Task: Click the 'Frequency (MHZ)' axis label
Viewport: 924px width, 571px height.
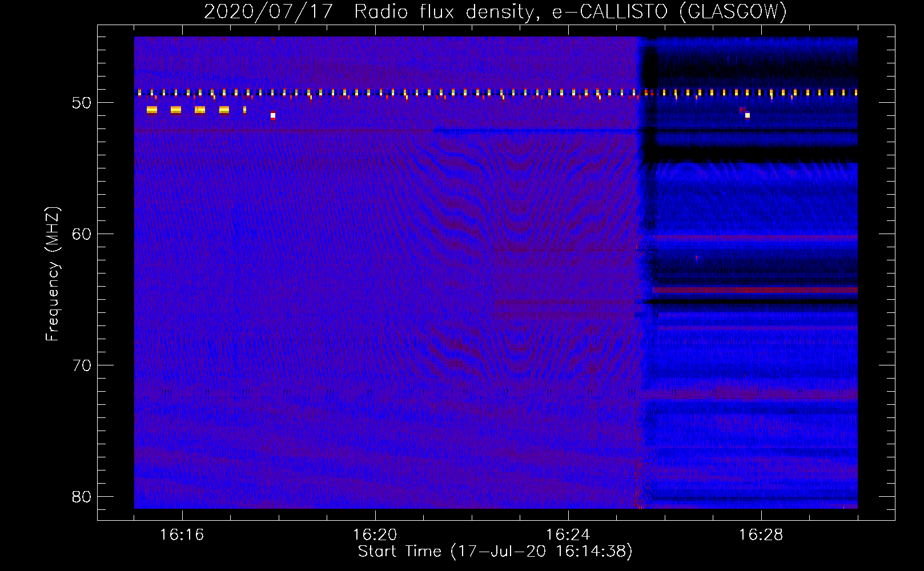Action: [x=53, y=274]
